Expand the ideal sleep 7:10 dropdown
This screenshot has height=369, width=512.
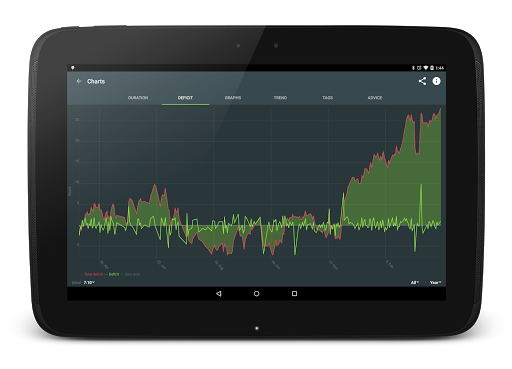(89, 283)
